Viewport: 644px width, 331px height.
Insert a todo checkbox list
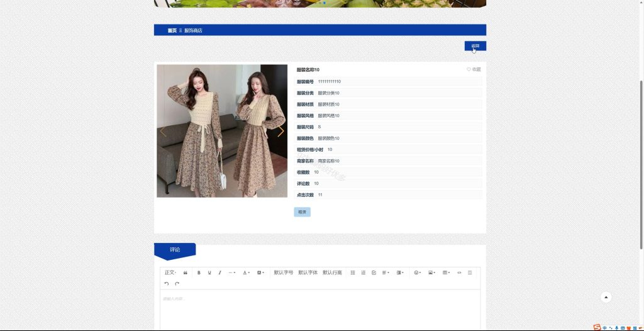[374, 272]
